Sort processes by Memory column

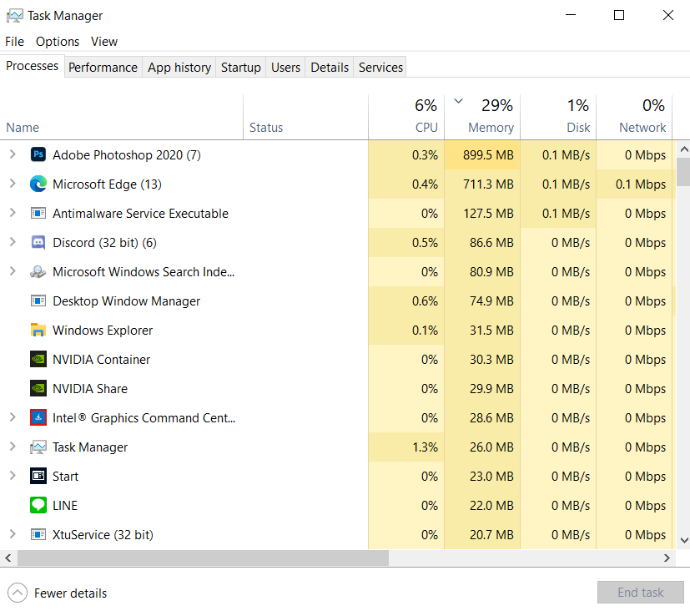pyautogui.click(x=482, y=117)
